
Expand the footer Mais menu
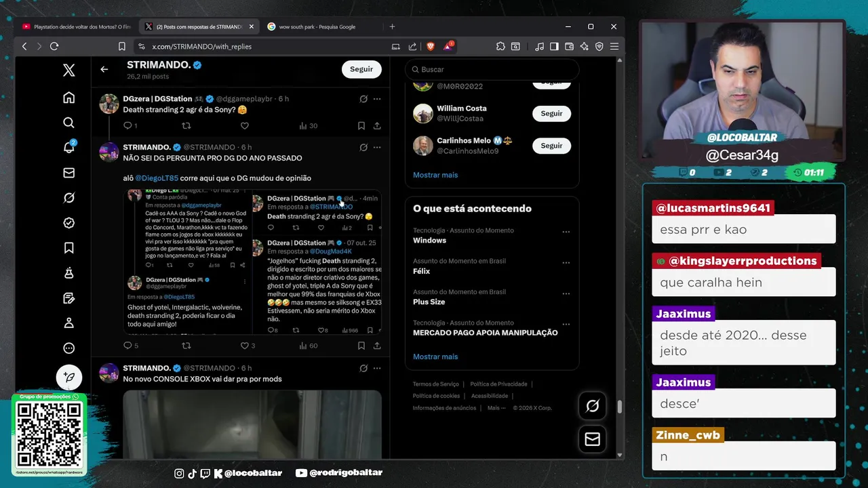(x=496, y=408)
